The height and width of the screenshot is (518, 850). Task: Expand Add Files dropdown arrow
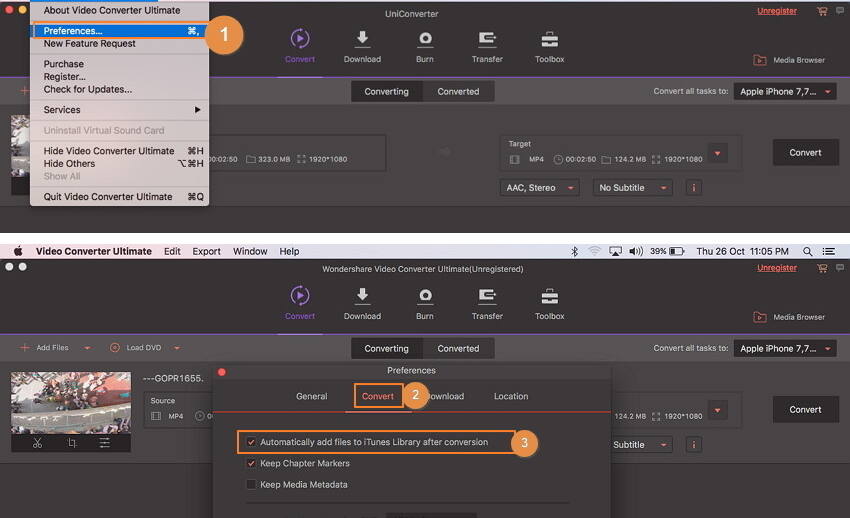click(x=87, y=348)
